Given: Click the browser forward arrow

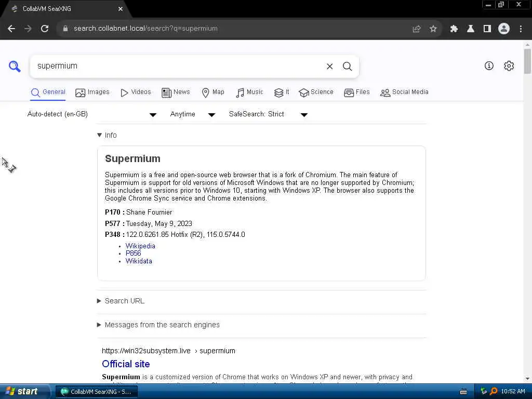Looking at the screenshot, I should pos(28,29).
